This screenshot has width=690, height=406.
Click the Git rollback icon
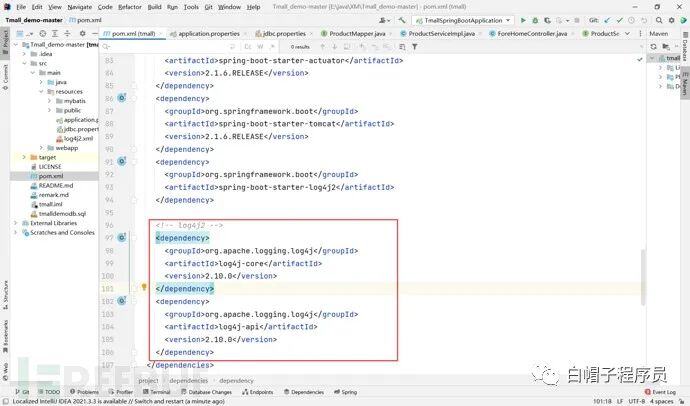[644, 20]
